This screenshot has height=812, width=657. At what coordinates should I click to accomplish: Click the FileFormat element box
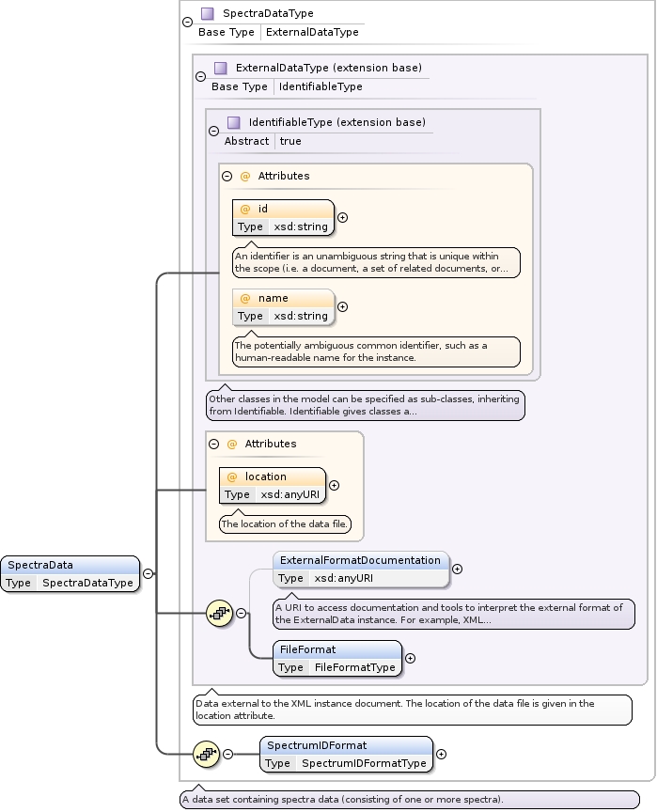pyautogui.click(x=337, y=658)
